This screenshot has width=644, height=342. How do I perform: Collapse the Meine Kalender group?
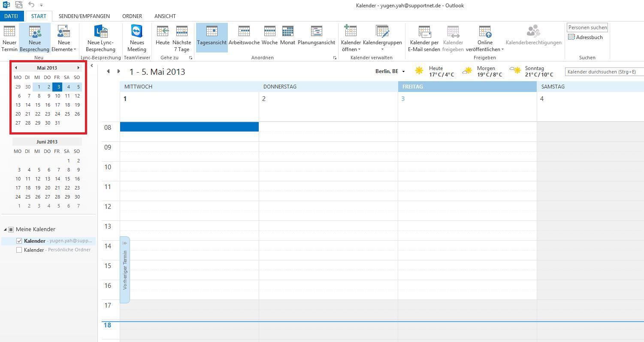pos(5,229)
